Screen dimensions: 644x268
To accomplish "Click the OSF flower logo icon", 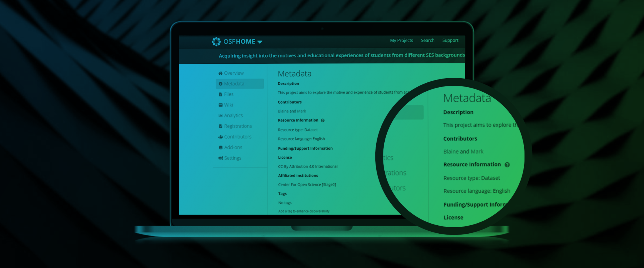I will (216, 42).
